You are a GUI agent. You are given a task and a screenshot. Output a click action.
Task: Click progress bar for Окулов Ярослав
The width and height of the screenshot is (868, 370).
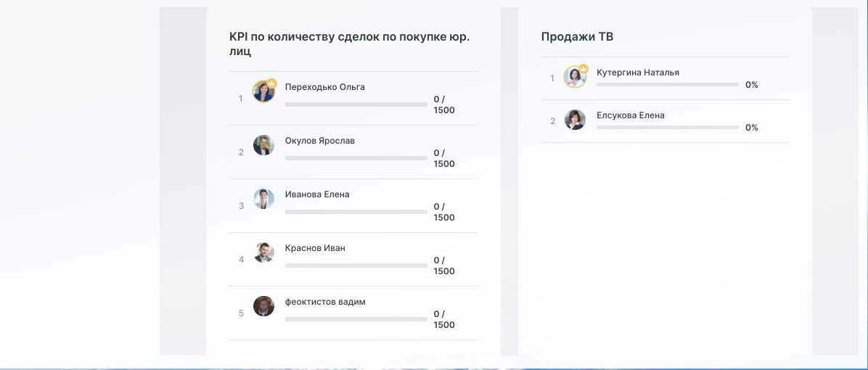pos(356,158)
